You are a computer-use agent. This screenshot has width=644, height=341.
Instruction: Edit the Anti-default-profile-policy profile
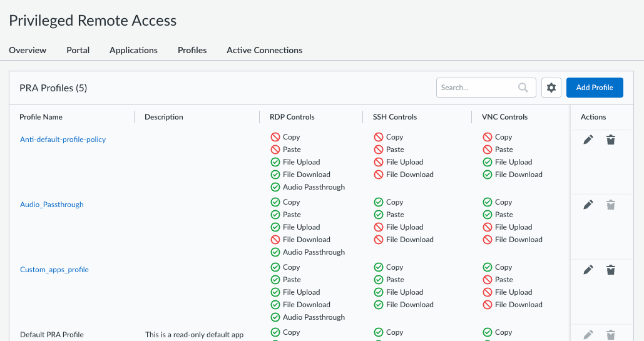pyautogui.click(x=588, y=140)
